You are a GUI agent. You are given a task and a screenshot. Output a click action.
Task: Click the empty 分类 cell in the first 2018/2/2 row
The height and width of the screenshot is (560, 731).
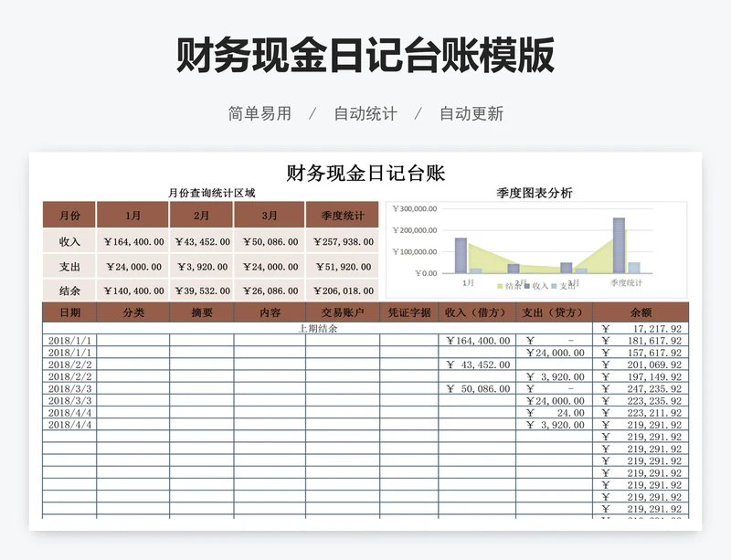[x=132, y=365]
